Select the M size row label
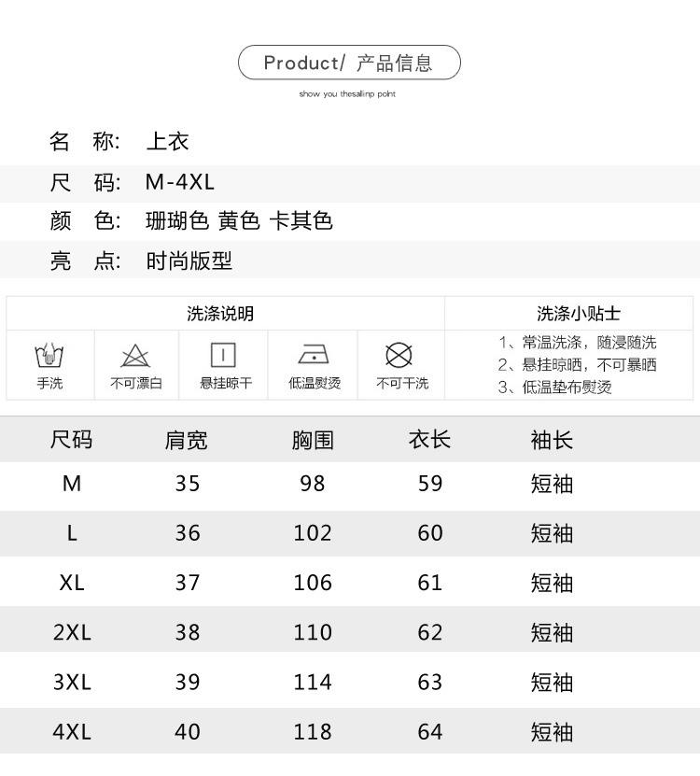This screenshot has width=700, height=776. [72, 484]
